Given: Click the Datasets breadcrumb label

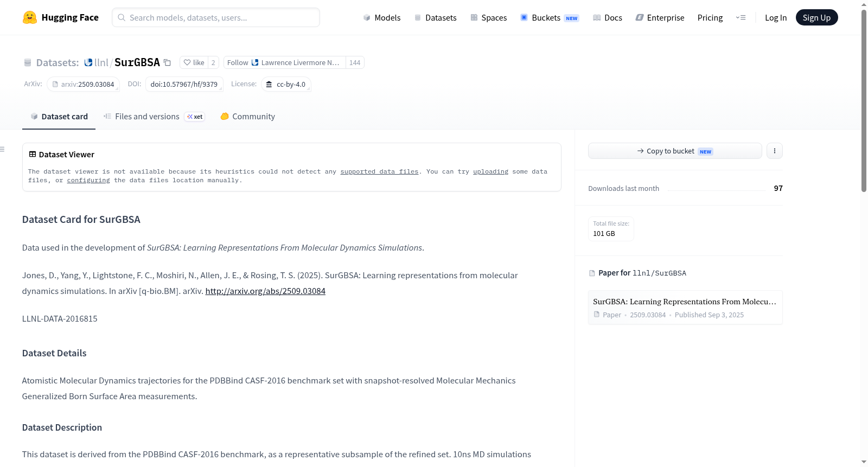Looking at the screenshot, I should click(58, 63).
